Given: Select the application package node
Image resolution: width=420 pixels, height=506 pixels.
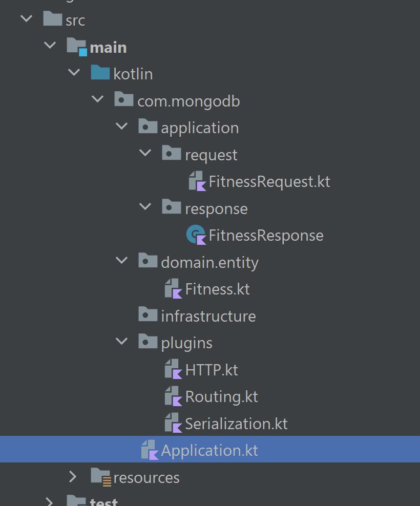Looking at the screenshot, I should pos(200,126).
